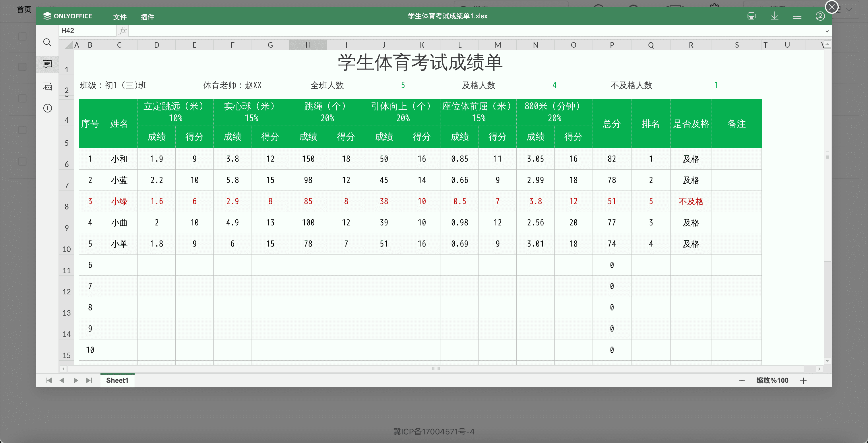Open the chat panel icon
The width and height of the screenshot is (868, 443).
47,87
